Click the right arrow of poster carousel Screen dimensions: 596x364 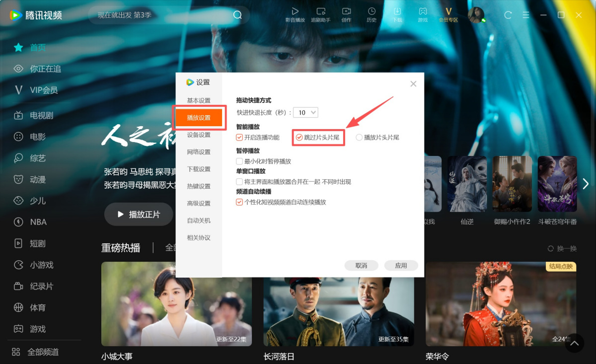(586, 184)
